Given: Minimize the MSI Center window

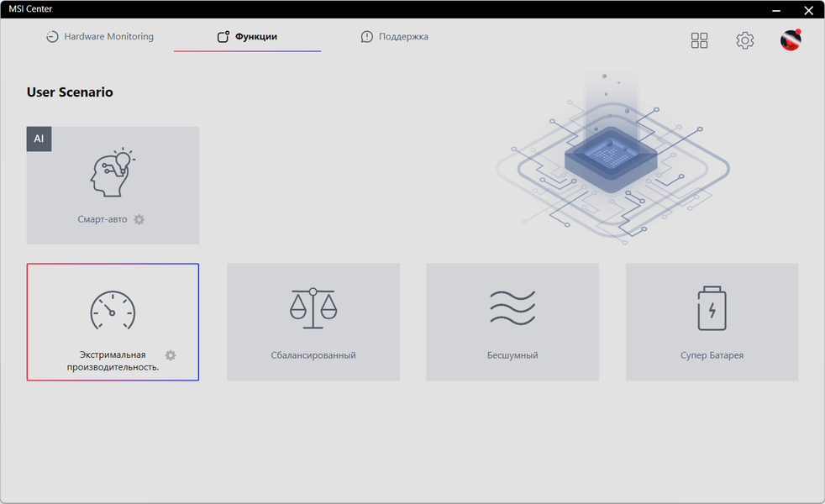Looking at the screenshot, I should tap(776, 9).
